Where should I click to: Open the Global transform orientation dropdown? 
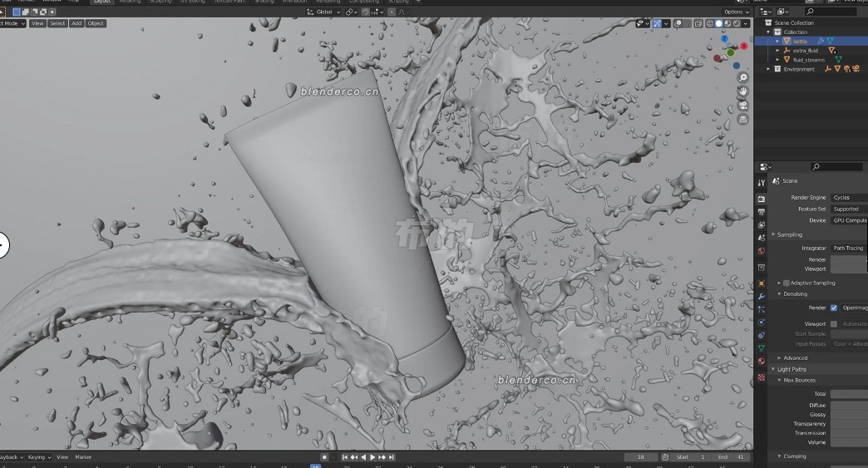pos(324,12)
